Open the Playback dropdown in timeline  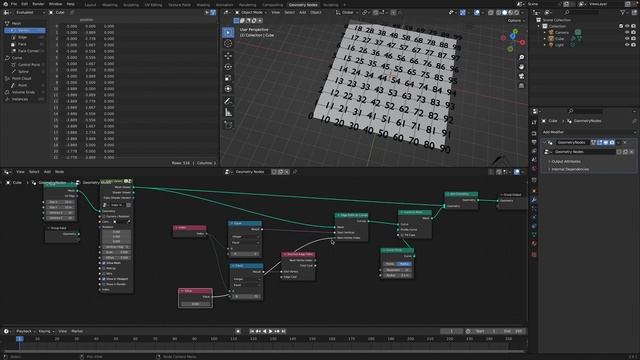click(25, 331)
